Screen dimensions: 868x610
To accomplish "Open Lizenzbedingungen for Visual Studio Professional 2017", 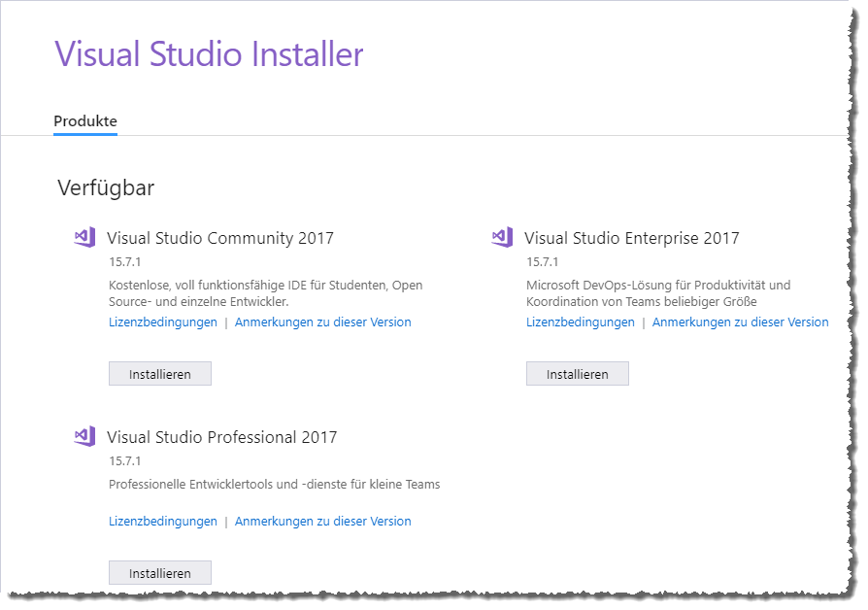I will 161,521.
